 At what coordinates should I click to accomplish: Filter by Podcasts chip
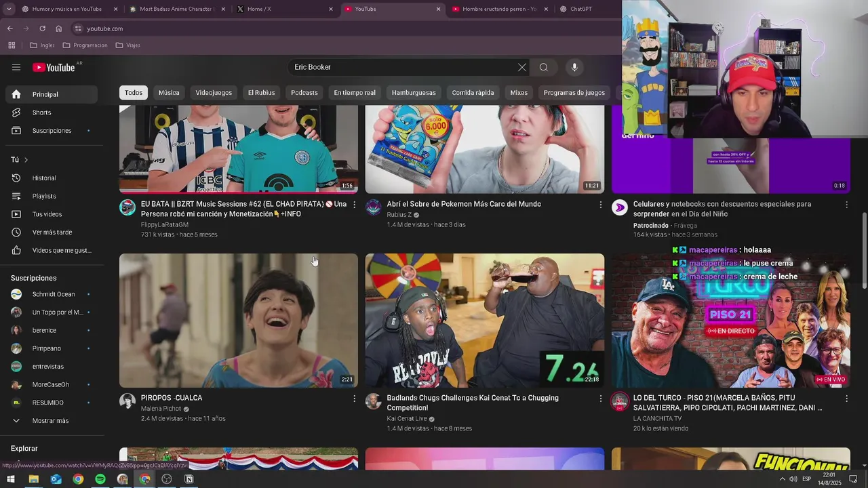click(x=304, y=93)
